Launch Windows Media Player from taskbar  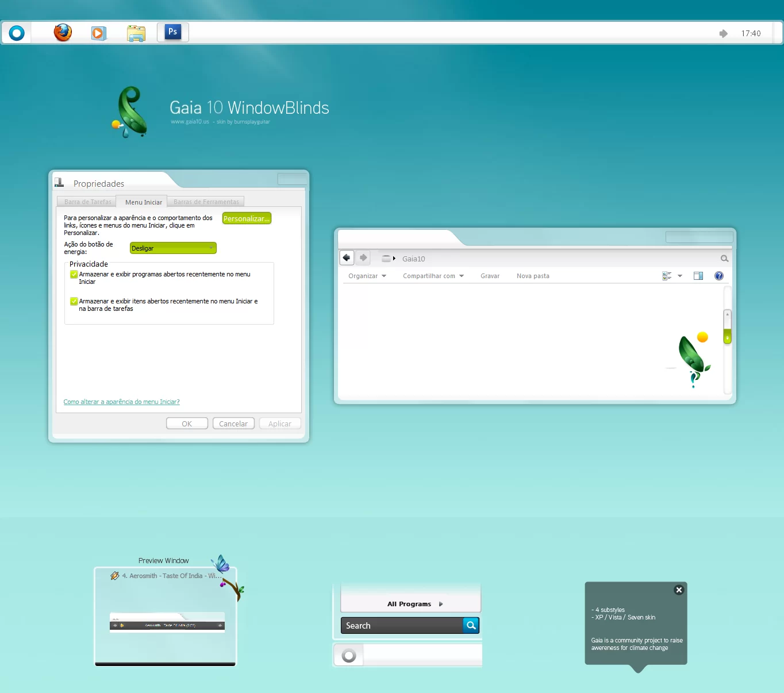pos(99,33)
